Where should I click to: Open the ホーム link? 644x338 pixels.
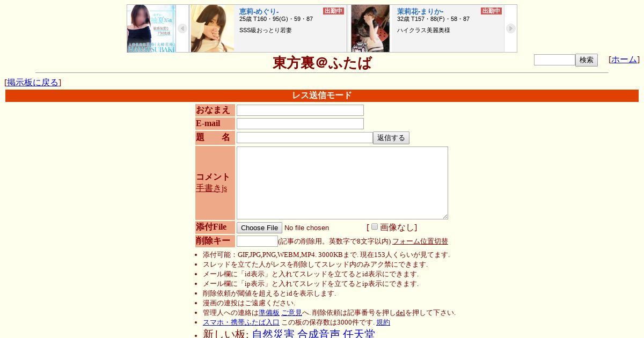pos(624,60)
